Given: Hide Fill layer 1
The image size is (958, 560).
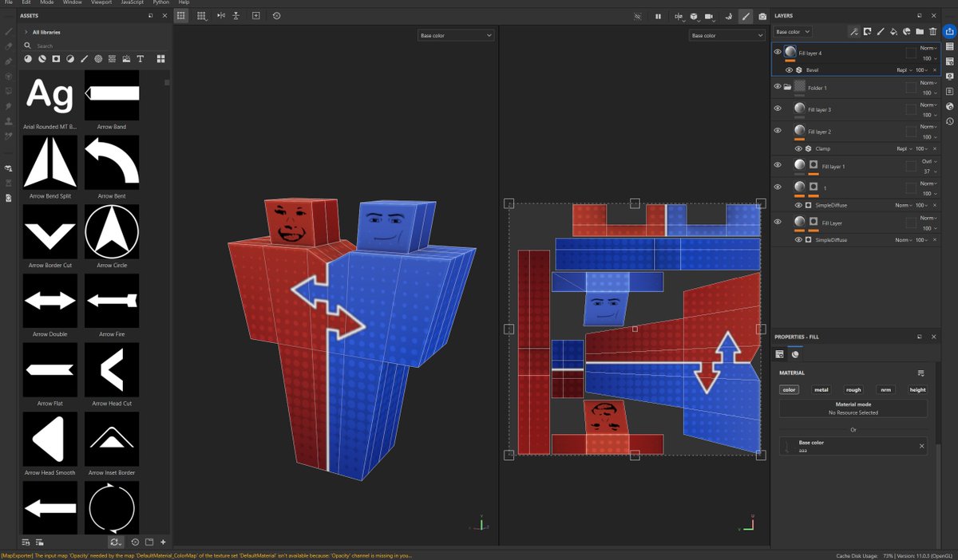Looking at the screenshot, I should 778,165.
